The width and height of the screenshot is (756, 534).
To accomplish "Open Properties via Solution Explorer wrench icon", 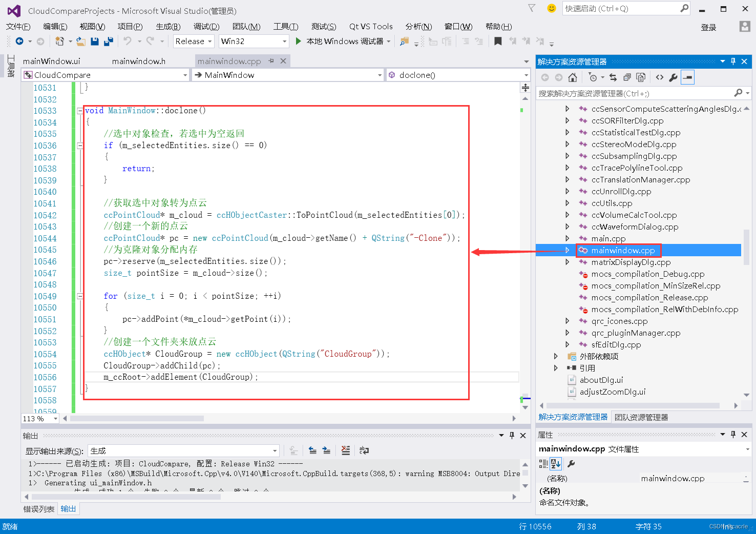I will (x=674, y=77).
